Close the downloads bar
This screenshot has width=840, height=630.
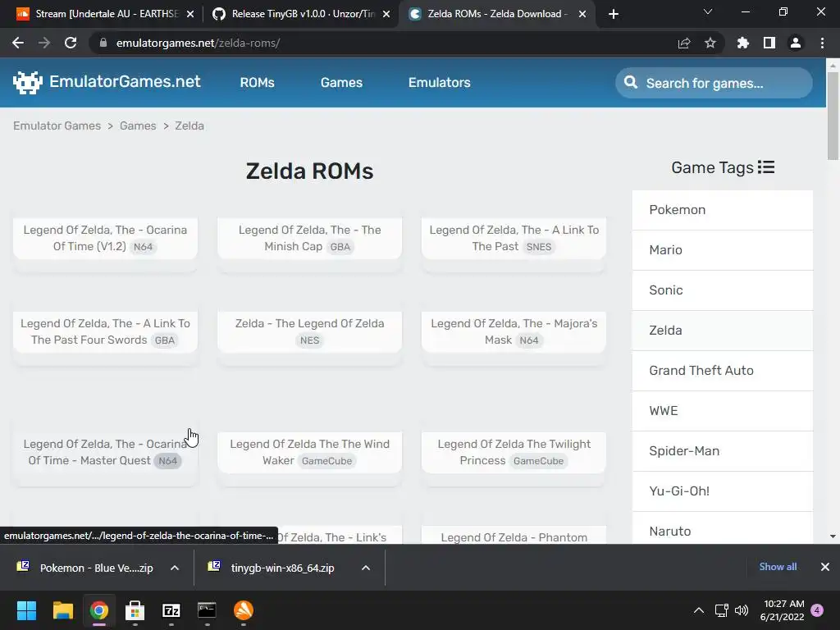click(825, 567)
